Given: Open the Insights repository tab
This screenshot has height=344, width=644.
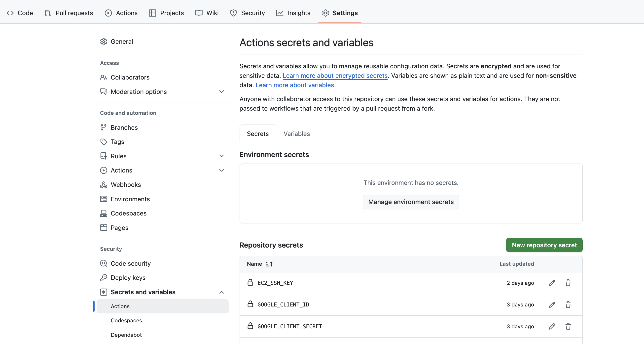Looking at the screenshot, I should (x=293, y=13).
